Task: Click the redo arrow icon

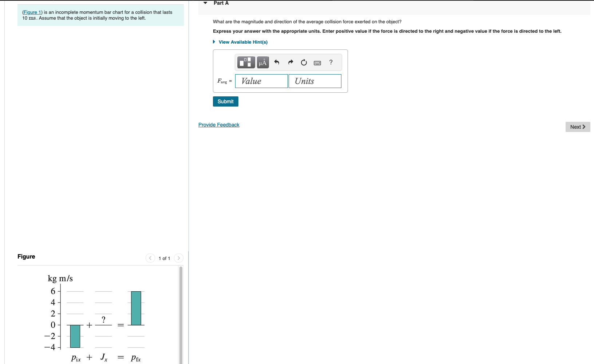Action: (290, 63)
